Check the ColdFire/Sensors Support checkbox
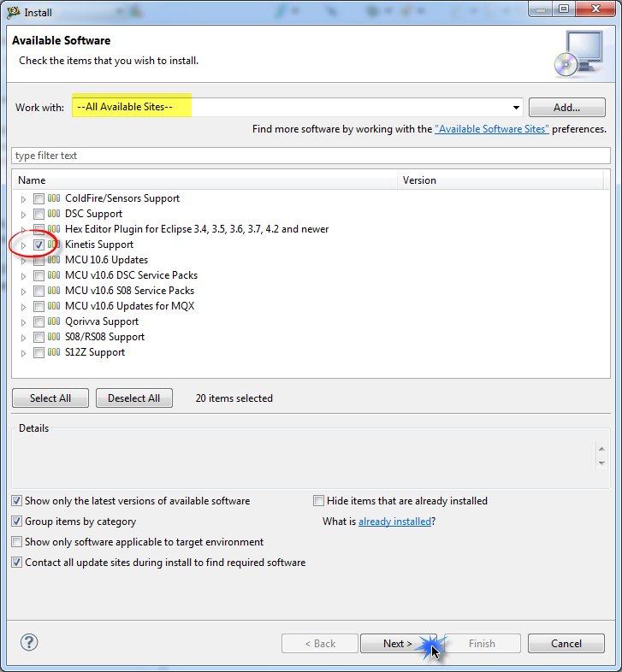This screenshot has height=672, width=622. (39, 199)
